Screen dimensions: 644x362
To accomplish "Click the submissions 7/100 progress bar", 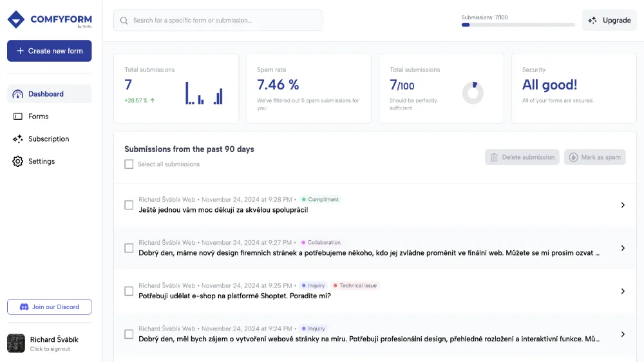I will 518,25.
